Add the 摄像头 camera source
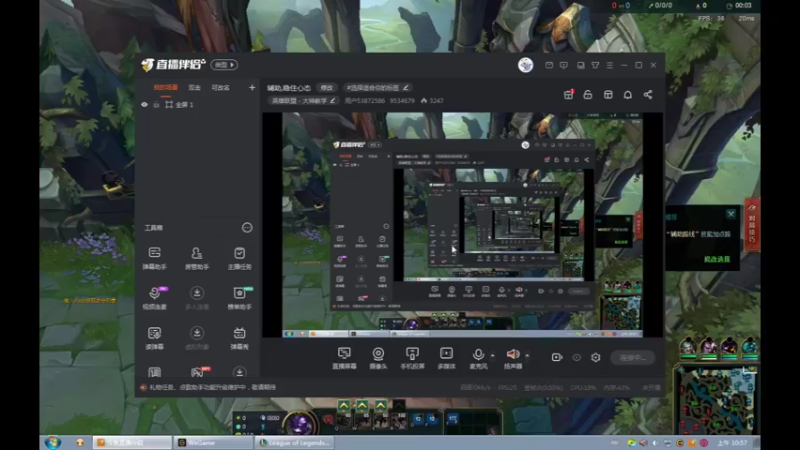The image size is (800, 450). click(378, 358)
